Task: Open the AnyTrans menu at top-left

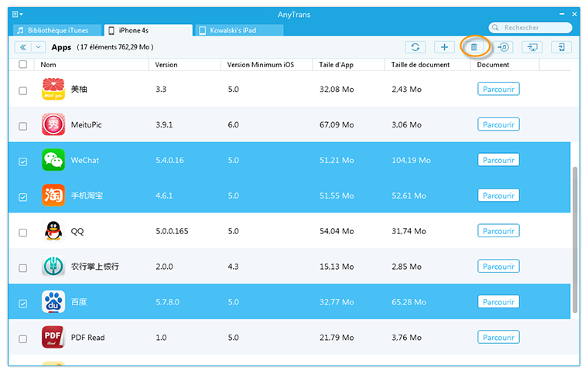Action: pyautogui.click(x=17, y=14)
